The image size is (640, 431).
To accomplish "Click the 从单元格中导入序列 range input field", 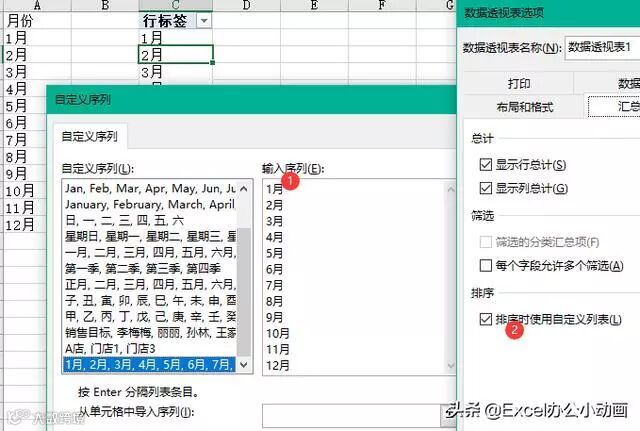I will (351, 416).
